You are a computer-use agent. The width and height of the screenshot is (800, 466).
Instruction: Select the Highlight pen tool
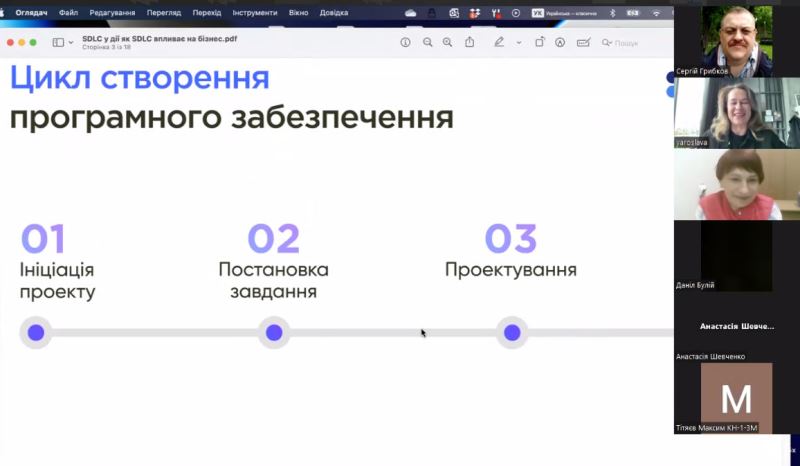click(x=499, y=42)
